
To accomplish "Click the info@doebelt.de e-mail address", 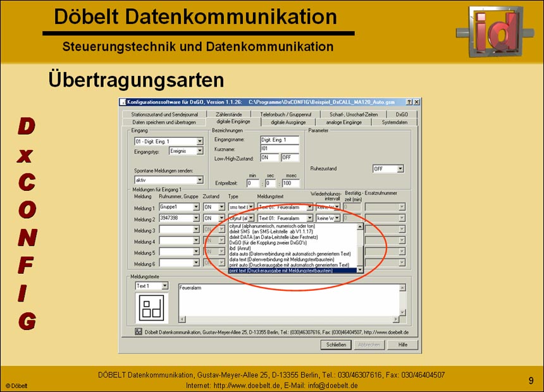I will click(333, 386).
